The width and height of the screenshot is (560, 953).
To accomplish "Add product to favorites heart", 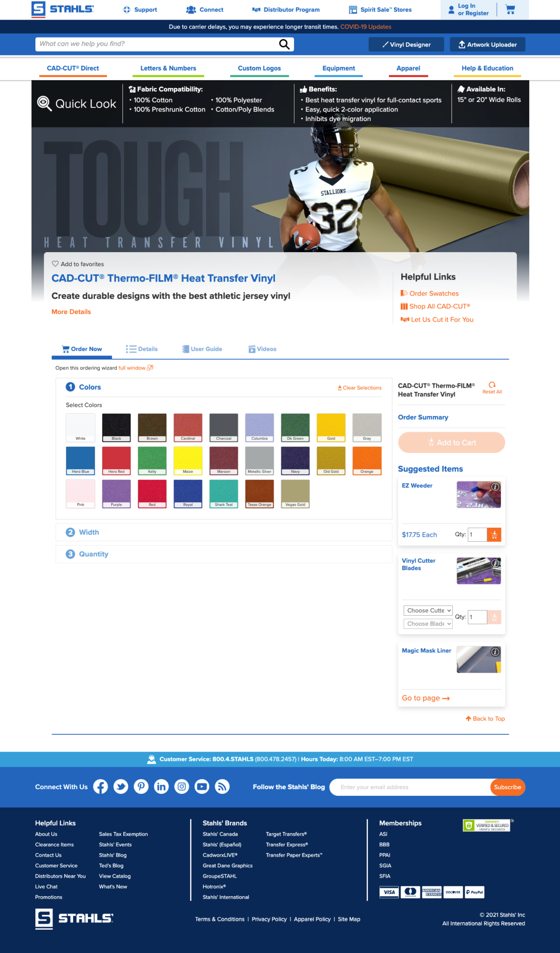I will [x=55, y=264].
